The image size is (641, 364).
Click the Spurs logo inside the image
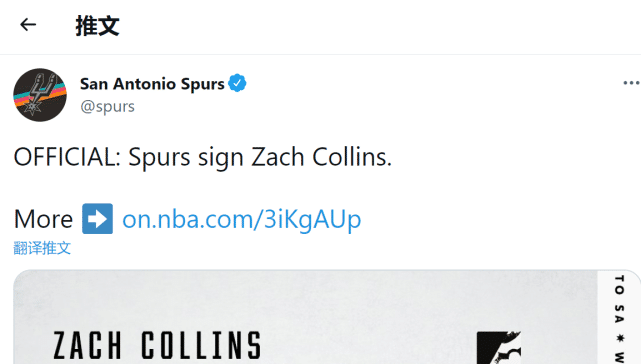coord(499,348)
